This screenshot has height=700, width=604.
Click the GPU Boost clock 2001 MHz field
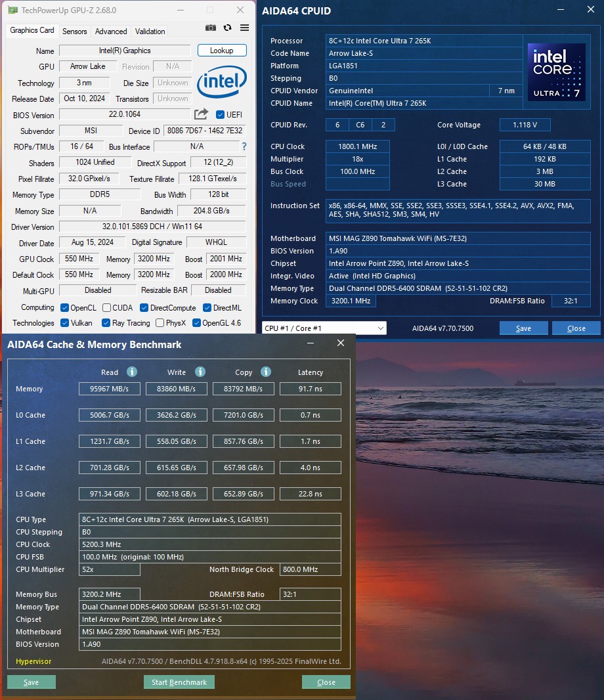[226, 259]
